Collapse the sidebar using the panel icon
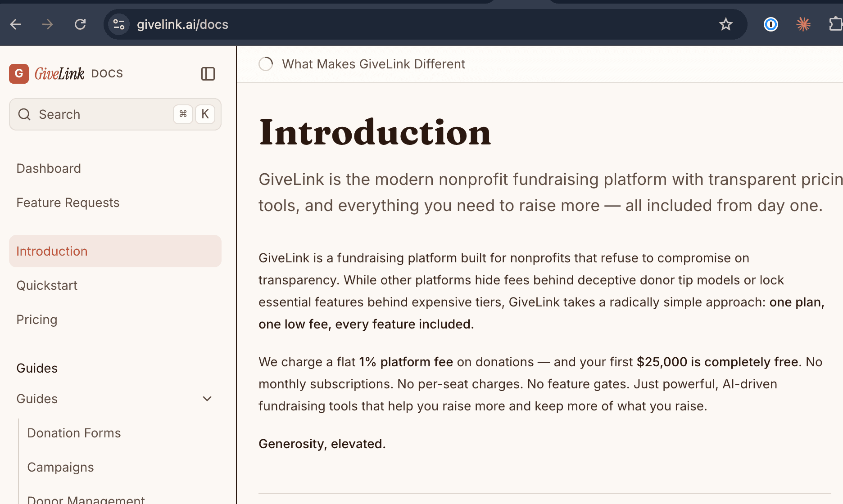The height and width of the screenshot is (504, 843). pyautogui.click(x=208, y=74)
